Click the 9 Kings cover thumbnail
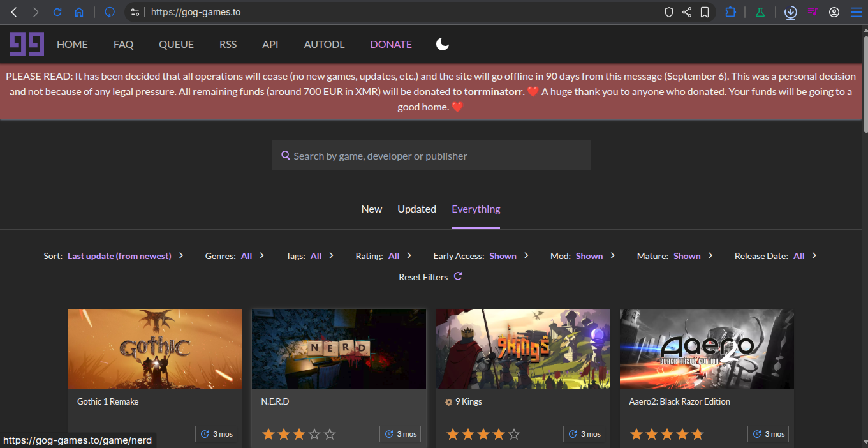Image resolution: width=868 pixels, height=448 pixels. click(523, 349)
